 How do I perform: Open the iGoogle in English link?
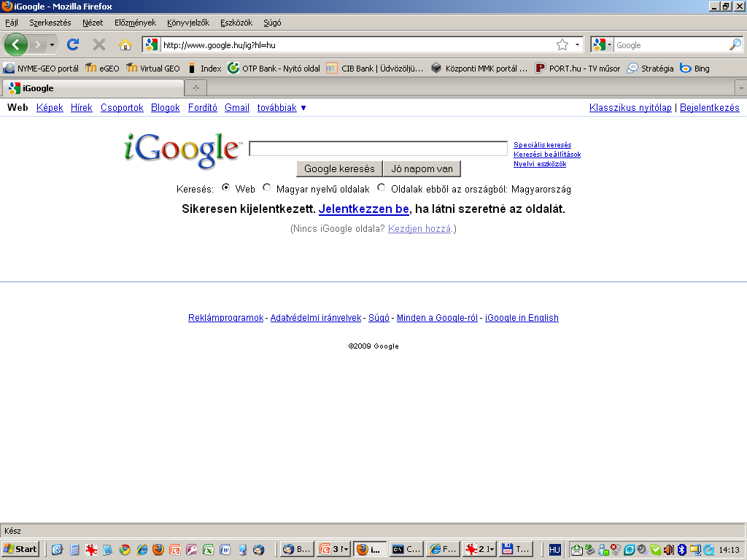click(522, 318)
